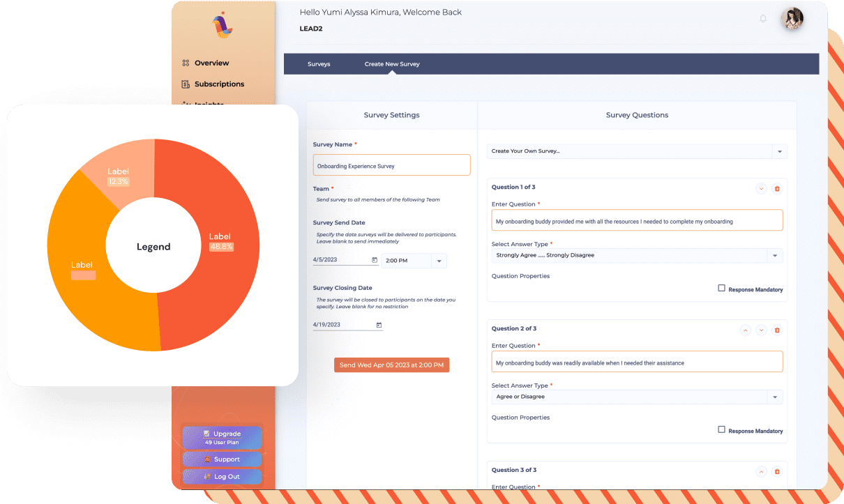Delete Question 3 with the trash icon

[x=777, y=472]
